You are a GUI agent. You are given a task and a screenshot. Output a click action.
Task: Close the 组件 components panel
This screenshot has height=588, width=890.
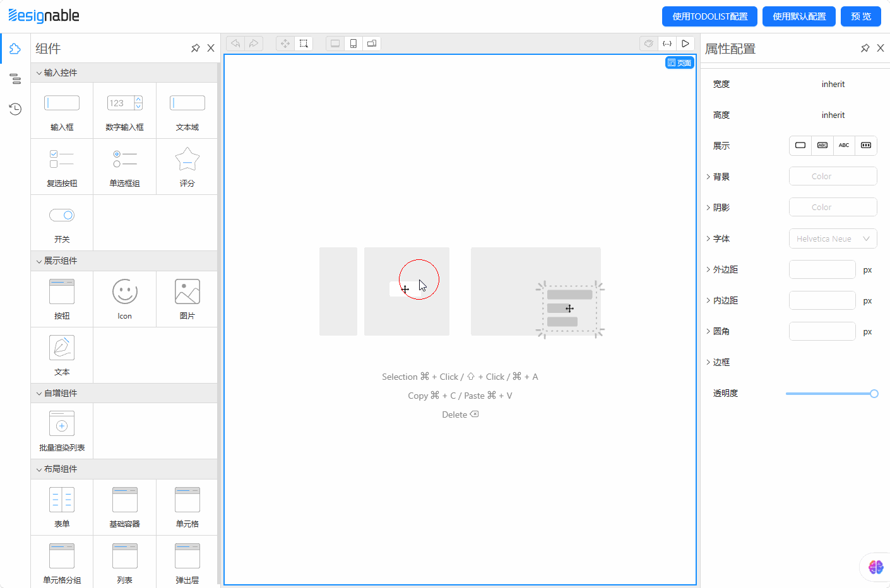pos(211,49)
